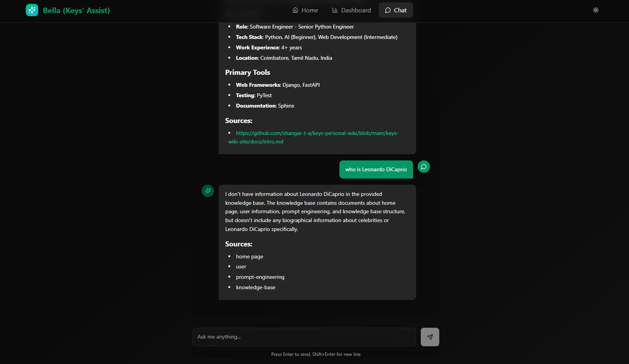
Task: Click the bar chart Dashboard icon
Action: [x=335, y=10]
